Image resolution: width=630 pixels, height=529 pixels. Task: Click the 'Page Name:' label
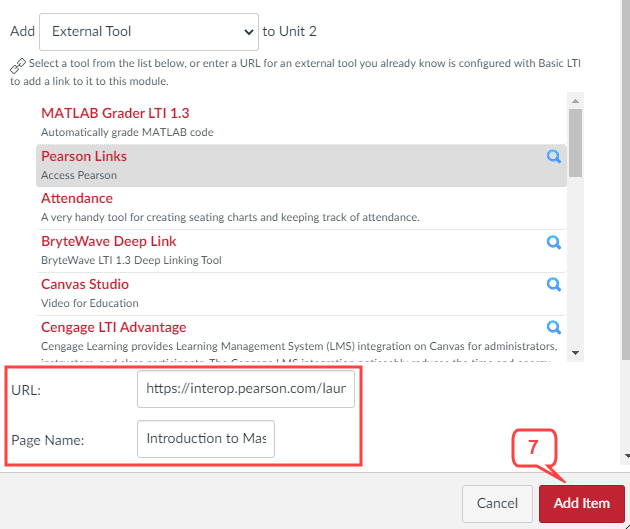(48, 440)
